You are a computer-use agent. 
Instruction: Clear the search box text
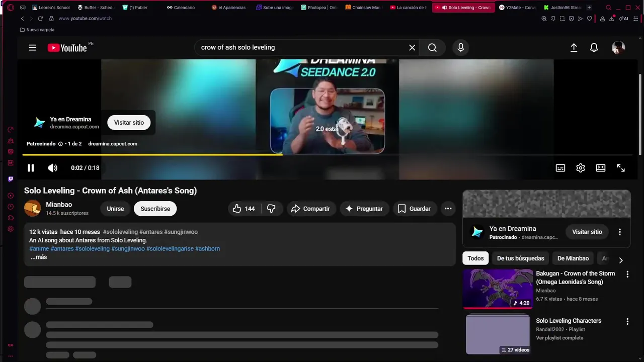(x=412, y=47)
